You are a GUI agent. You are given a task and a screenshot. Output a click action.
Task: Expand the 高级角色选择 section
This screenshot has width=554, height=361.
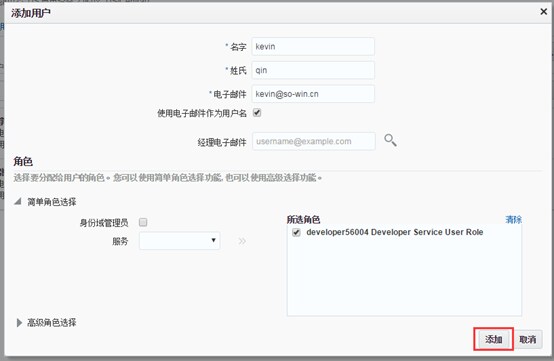pyautogui.click(x=19, y=322)
